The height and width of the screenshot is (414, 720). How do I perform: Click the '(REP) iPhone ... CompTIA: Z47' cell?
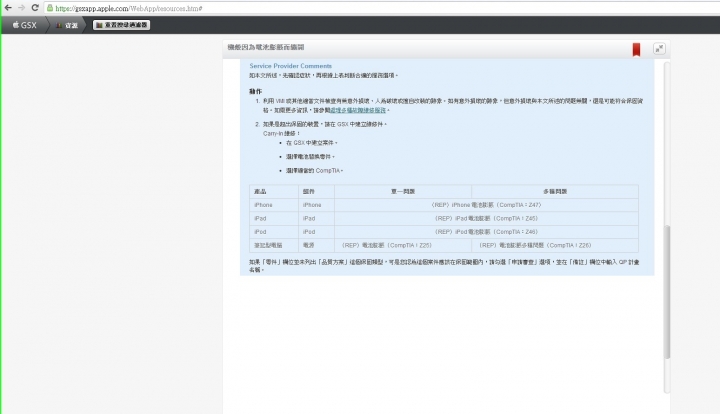click(486, 205)
